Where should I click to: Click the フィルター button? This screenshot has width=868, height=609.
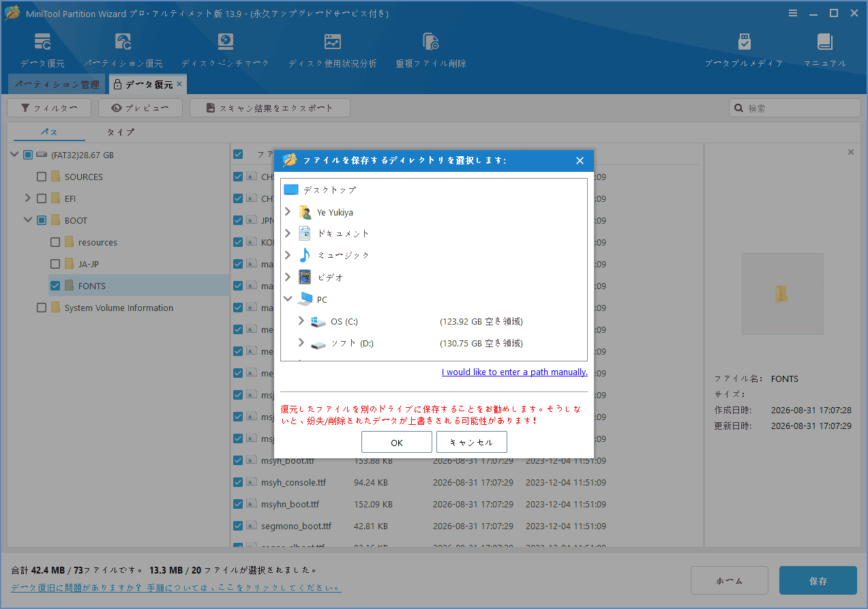(48, 108)
